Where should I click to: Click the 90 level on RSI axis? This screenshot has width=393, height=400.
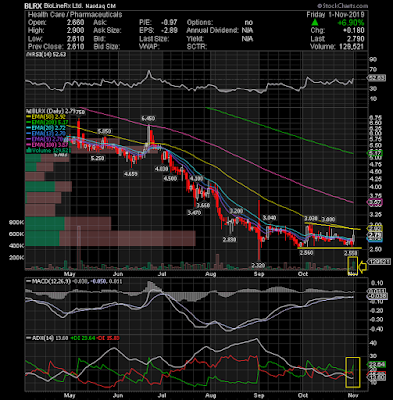click(x=373, y=59)
